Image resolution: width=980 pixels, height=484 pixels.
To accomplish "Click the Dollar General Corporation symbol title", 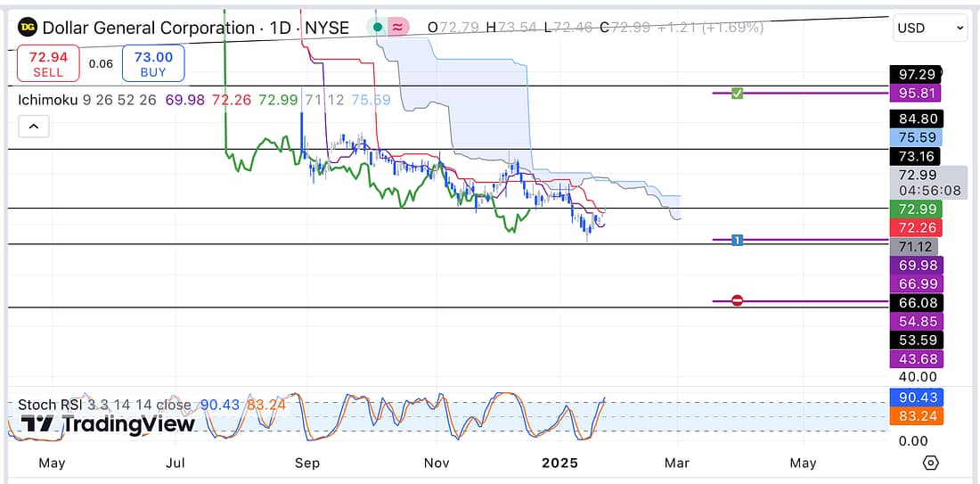I will (148, 29).
